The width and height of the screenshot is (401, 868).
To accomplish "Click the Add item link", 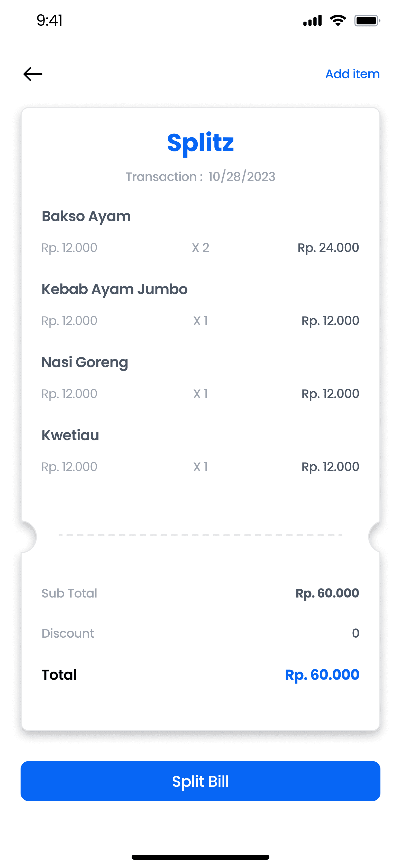I will [352, 74].
